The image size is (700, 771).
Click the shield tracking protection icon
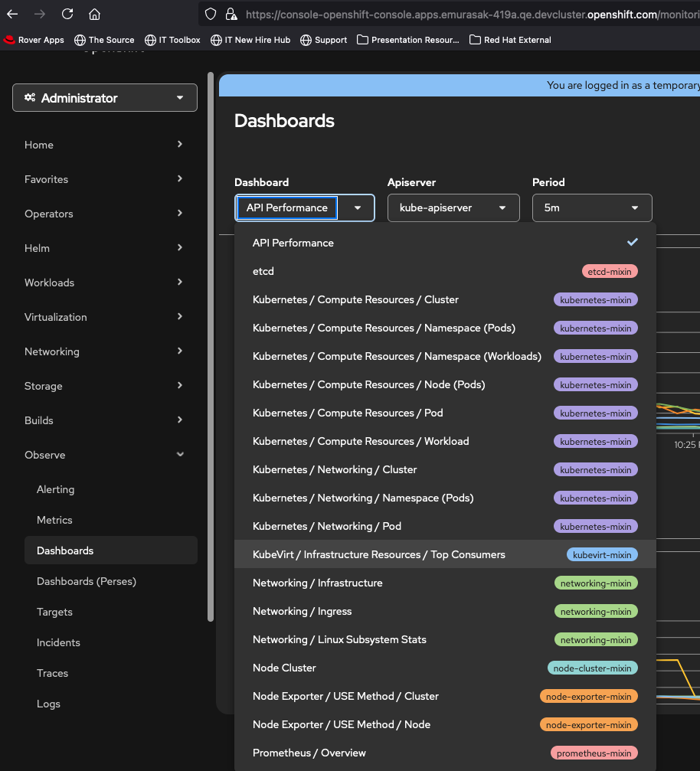click(211, 14)
